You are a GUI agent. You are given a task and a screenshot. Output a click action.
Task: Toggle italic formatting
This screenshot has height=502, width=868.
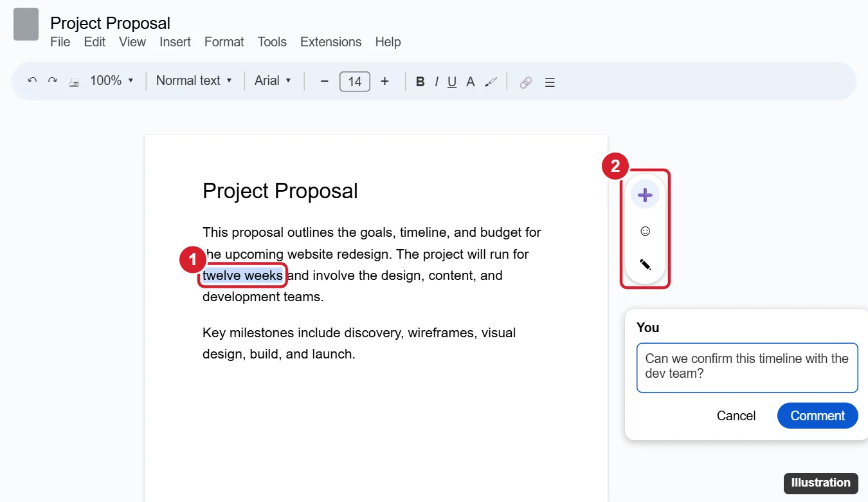(x=437, y=82)
